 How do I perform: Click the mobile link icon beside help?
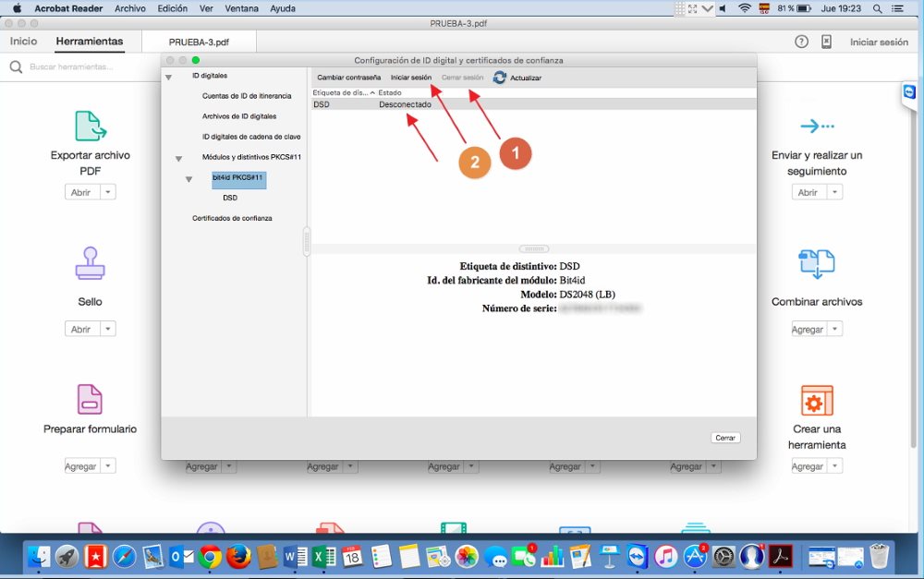pos(826,42)
